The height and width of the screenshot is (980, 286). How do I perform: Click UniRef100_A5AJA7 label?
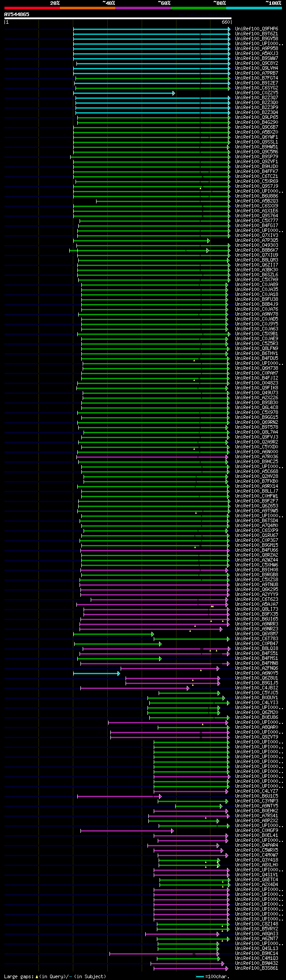click(x=257, y=604)
